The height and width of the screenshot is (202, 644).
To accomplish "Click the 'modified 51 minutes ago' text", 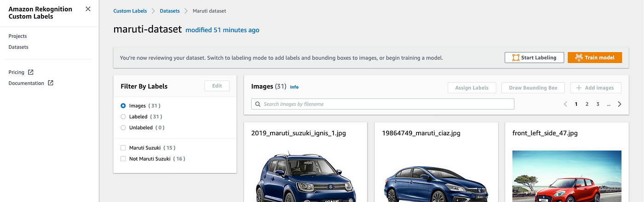I will (x=222, y=30).
